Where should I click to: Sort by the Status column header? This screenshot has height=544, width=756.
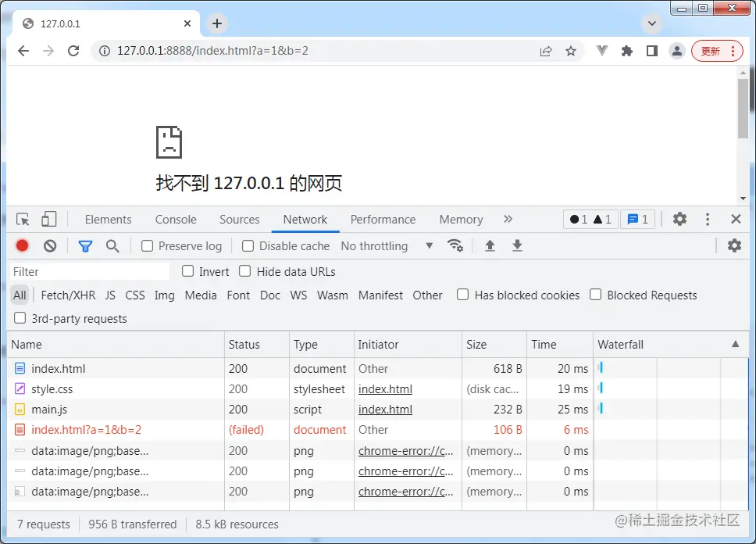click(x=256, y=344)
